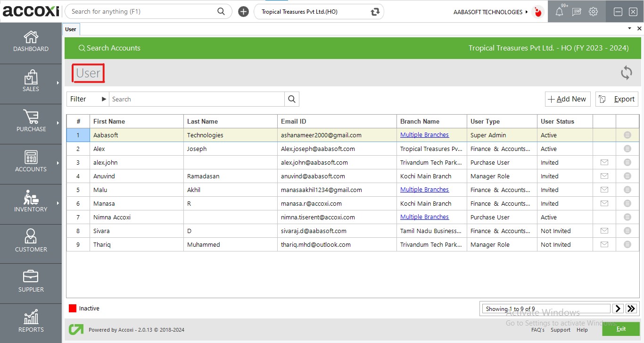
Task: Click the refresh icon beside User heading
Action: click(626, 73)
